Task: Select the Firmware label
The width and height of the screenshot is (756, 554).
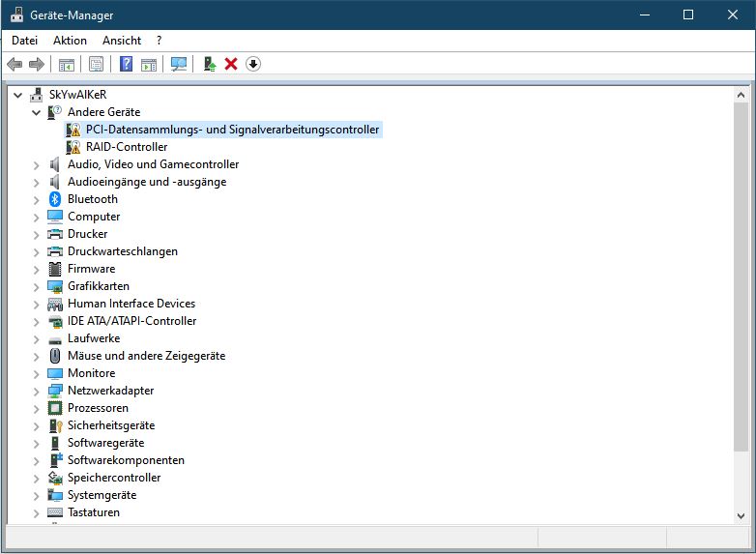Action: tap(91, 269)
